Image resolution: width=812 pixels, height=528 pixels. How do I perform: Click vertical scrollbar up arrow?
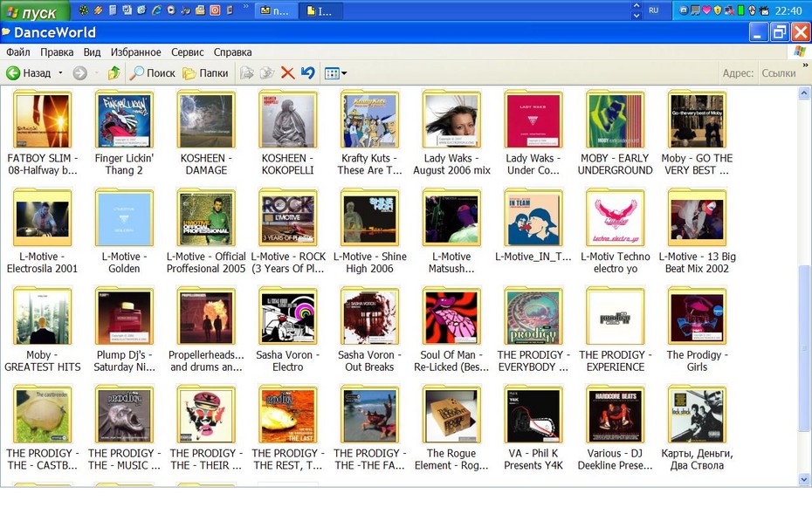coord(804,93)
